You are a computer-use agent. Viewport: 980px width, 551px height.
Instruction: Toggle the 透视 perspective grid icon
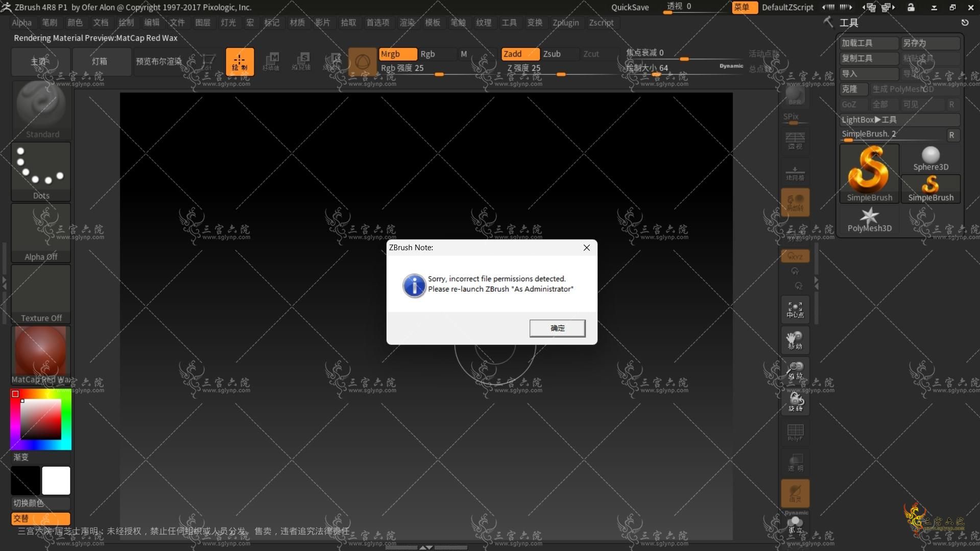tap(795, 140)
